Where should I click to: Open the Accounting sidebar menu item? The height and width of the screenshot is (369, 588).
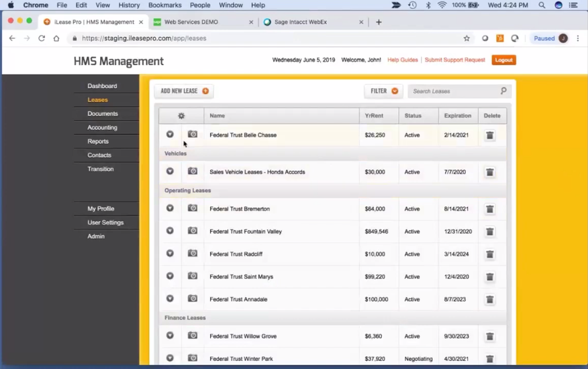pos(103,128)
